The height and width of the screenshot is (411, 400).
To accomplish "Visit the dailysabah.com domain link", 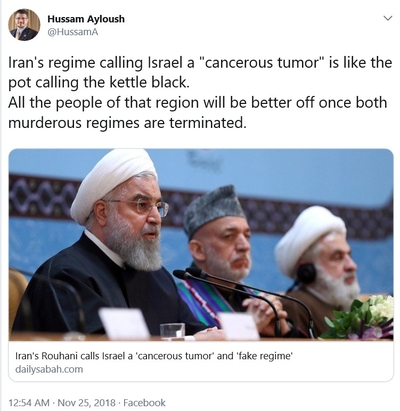I will (49, 369).
